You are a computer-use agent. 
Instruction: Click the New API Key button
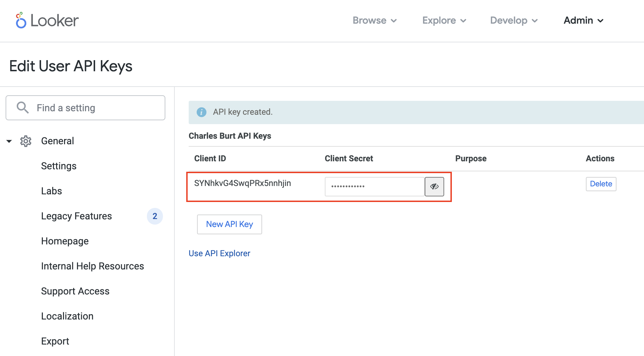tap(229, 224)
